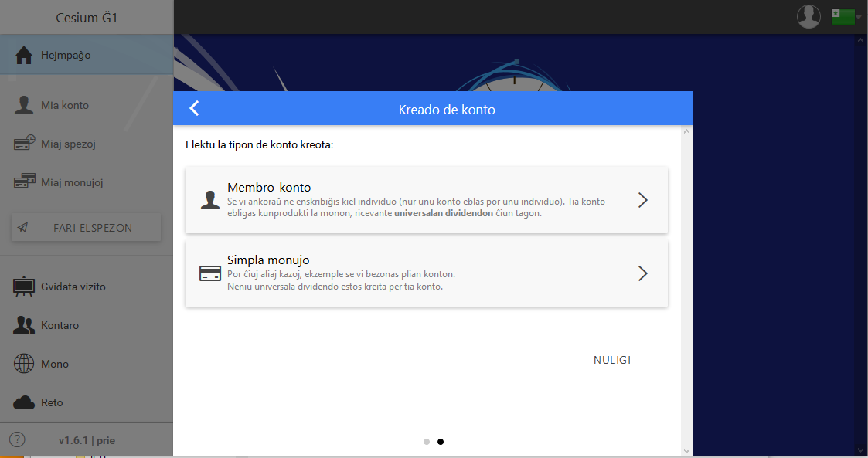Click the help question mark icon
Image resolution: width=868 pixels, height=458 pixels.
tap(17, 439)
